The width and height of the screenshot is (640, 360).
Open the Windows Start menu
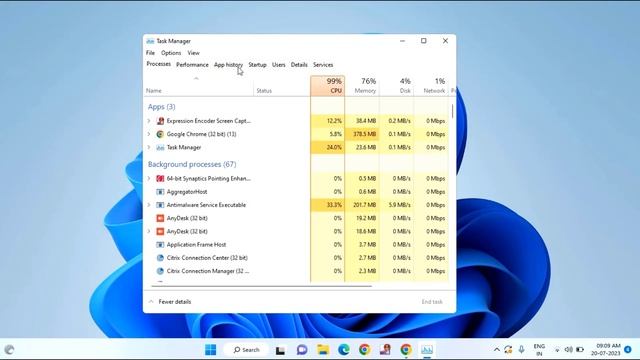click(x=211, y=349)
